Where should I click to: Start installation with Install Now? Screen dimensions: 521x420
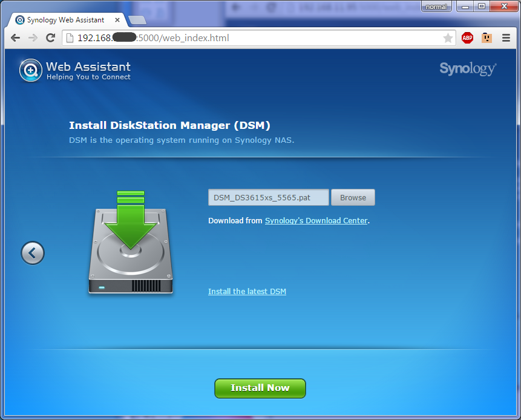260,388
